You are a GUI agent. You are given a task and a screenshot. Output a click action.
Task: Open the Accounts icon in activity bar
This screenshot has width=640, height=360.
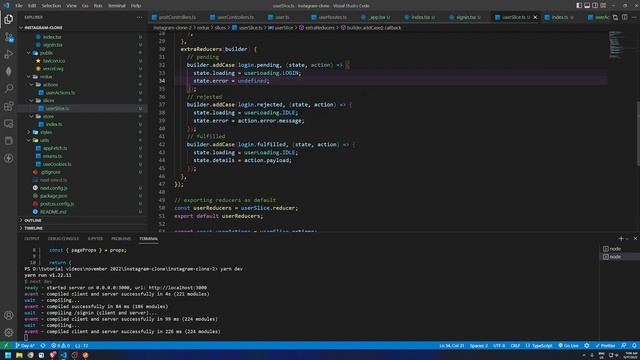coord(9,315)
